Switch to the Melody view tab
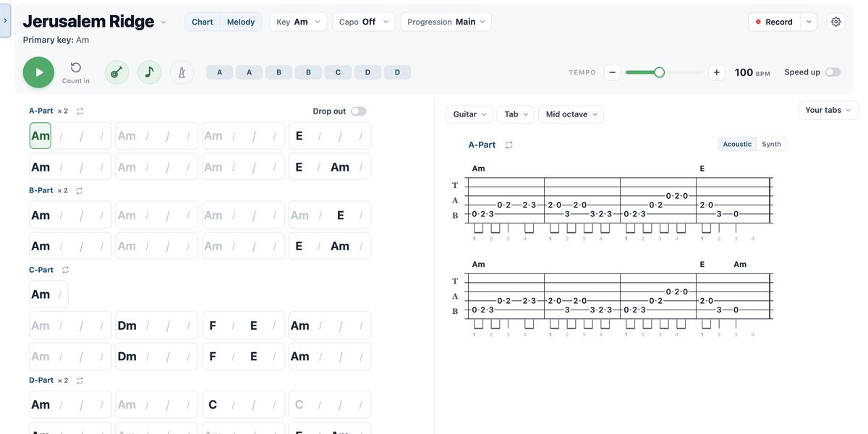This screenshot has width=868, height=434. (241, 22)
